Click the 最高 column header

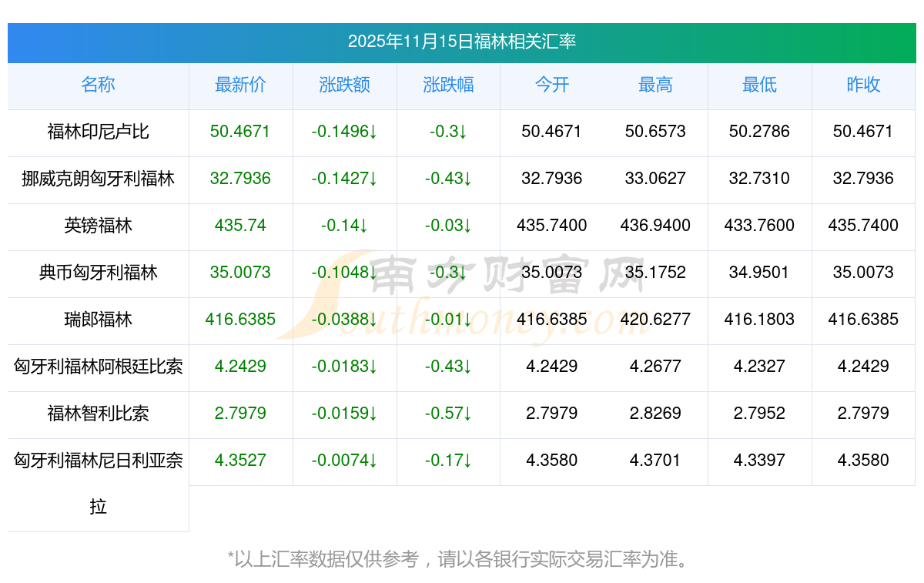655,85
